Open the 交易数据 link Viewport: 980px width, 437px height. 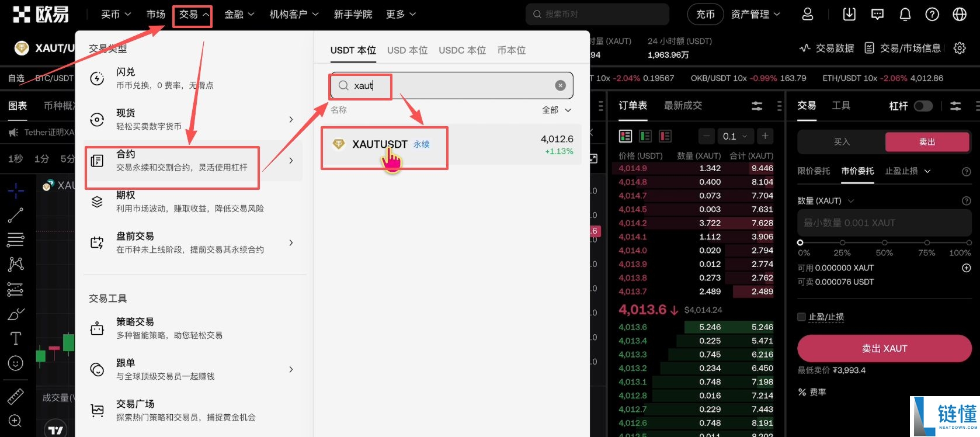[x=827, y=48]
